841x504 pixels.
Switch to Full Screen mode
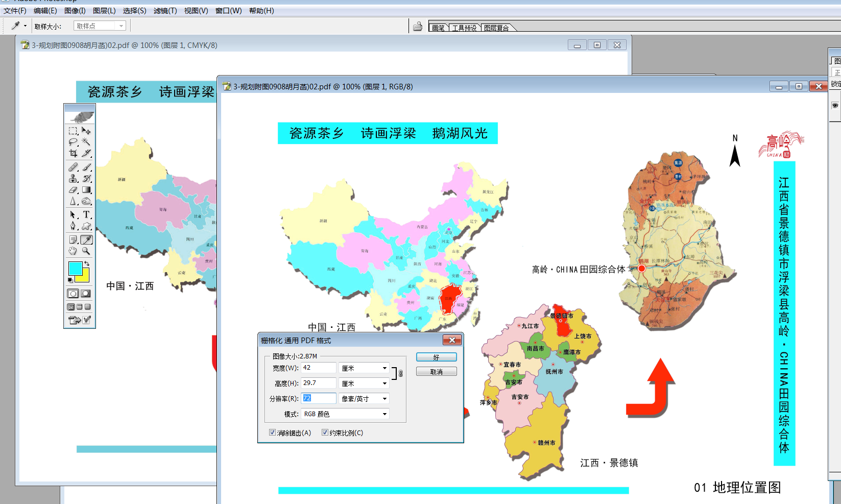click(x=88, y=307)
